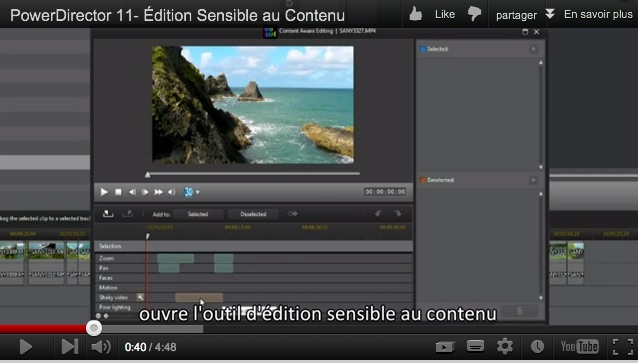638x363 pixels.
Task: Click the undo arrow in editing toolbar
Action: 378,214
